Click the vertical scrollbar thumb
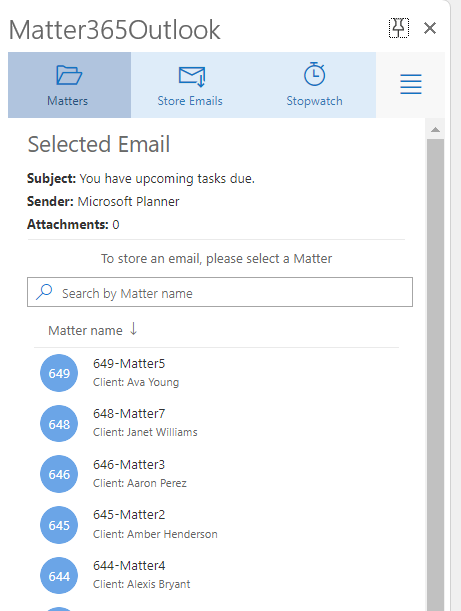This screenshot has width=461, height=611. click(435, 374)
